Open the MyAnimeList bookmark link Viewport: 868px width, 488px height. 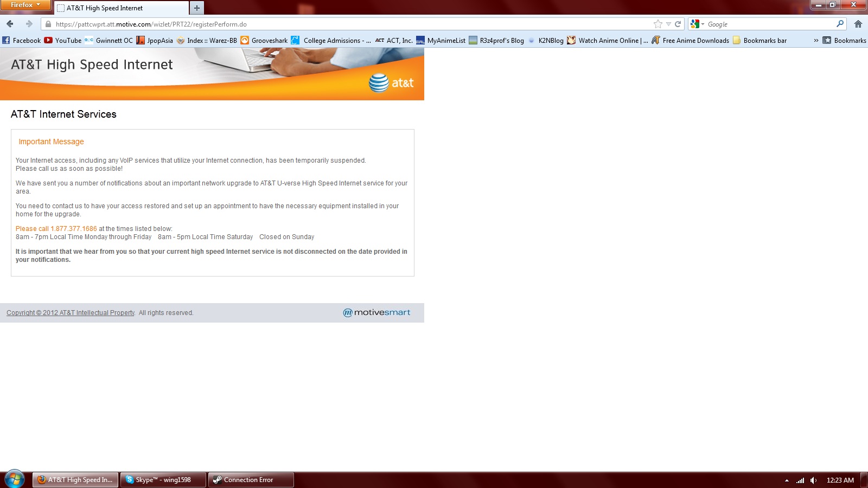coord(441,40)
